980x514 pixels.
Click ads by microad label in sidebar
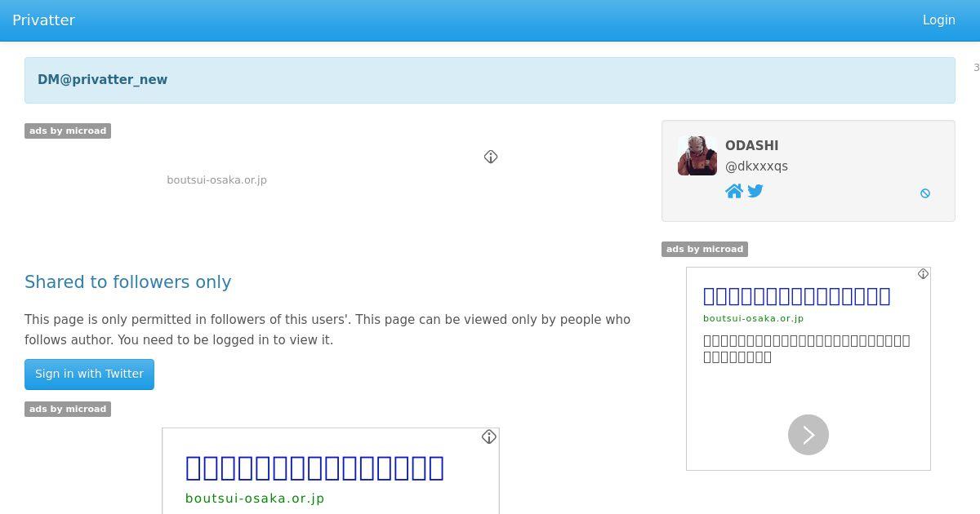point(705,249)
